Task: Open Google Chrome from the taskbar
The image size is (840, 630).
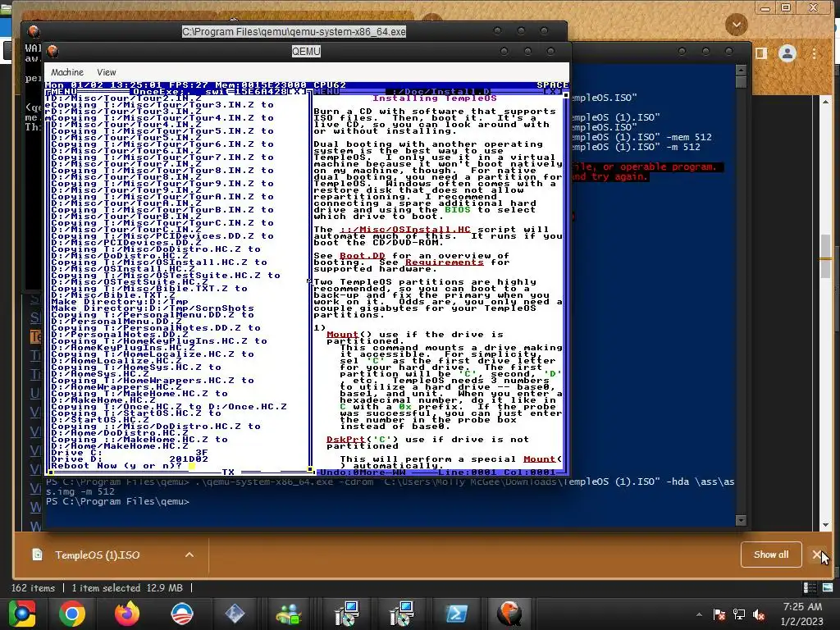Action: 72,614
